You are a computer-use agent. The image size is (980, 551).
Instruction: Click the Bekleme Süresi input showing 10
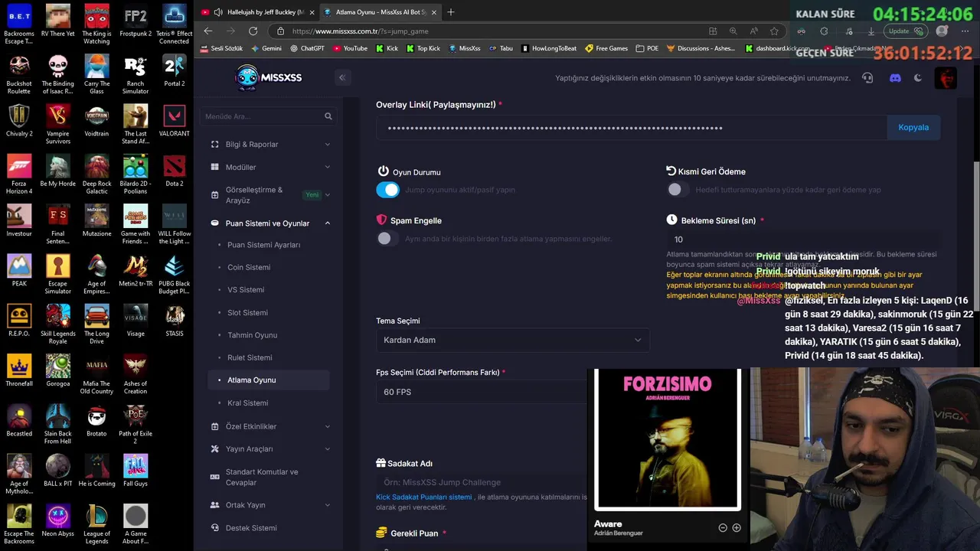click(802, 240)
